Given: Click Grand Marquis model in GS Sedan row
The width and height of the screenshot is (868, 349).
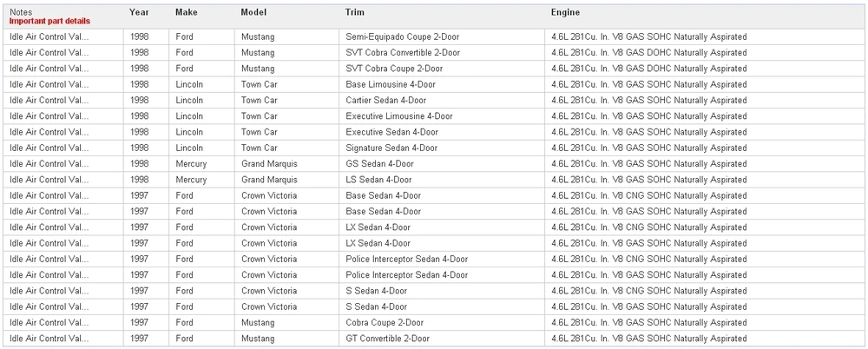Looking at the screenshot, I should (x=269, y=164).
